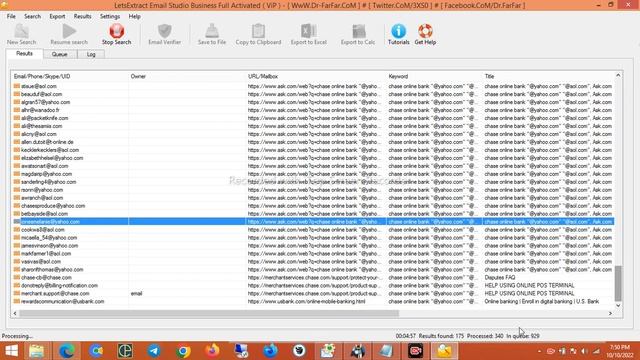Image resolution: width=640 pixels, height=360 pixels.
Task: Stop the running search with Stop Search
Action: pos(116,34)
